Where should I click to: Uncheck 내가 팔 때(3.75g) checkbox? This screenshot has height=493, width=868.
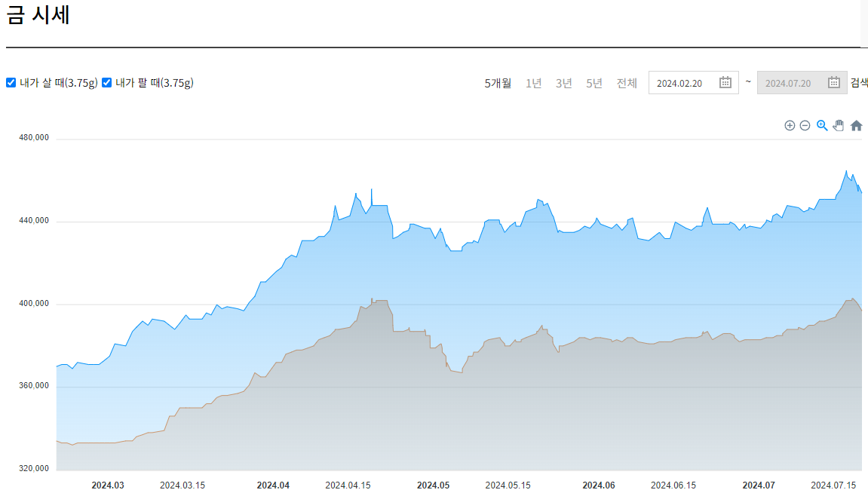(x=107, y=82)
